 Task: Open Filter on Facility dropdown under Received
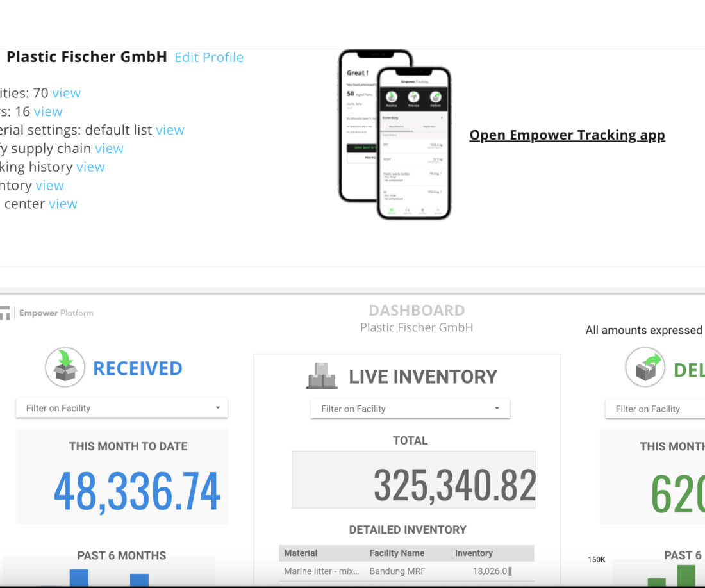122,408
